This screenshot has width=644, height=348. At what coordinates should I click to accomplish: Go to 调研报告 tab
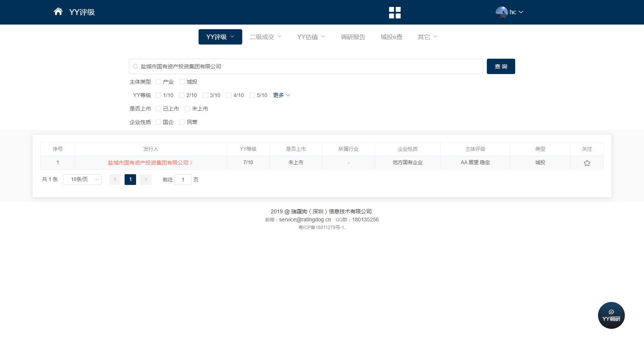point(353,37)
